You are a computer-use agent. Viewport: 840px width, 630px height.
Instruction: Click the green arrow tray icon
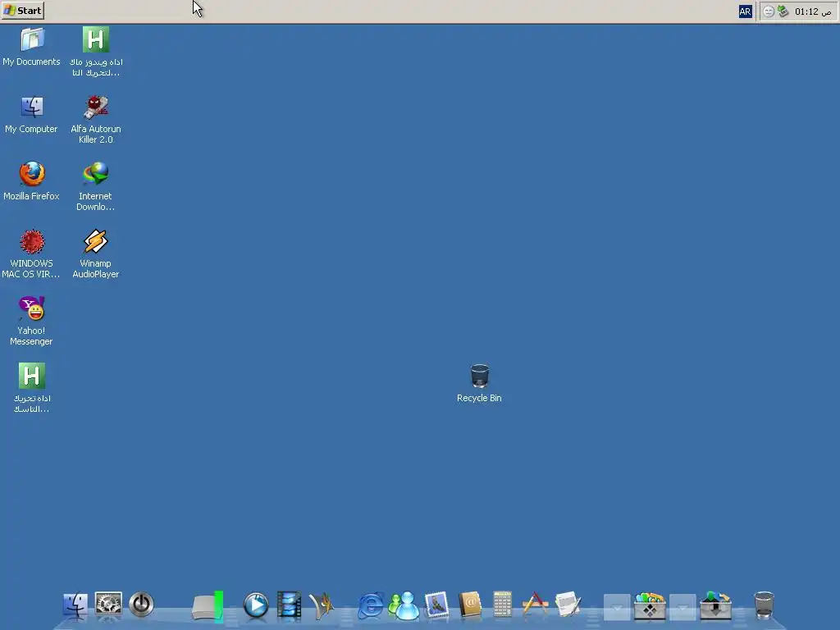(783, 11)
